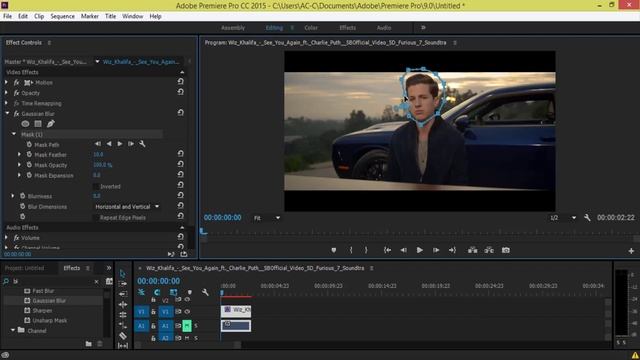
Task: Click Mark Out button in Program monitor
Action: tap(366, 250)
